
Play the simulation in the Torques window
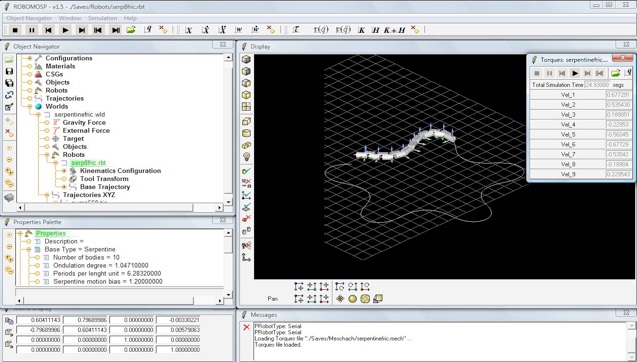[574, 73]
